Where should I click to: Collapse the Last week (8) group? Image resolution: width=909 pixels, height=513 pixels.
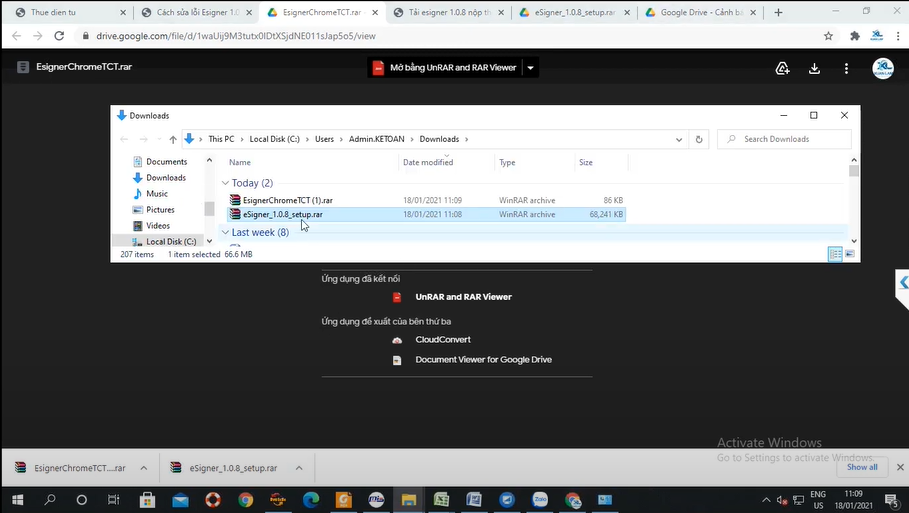[225, 232]
